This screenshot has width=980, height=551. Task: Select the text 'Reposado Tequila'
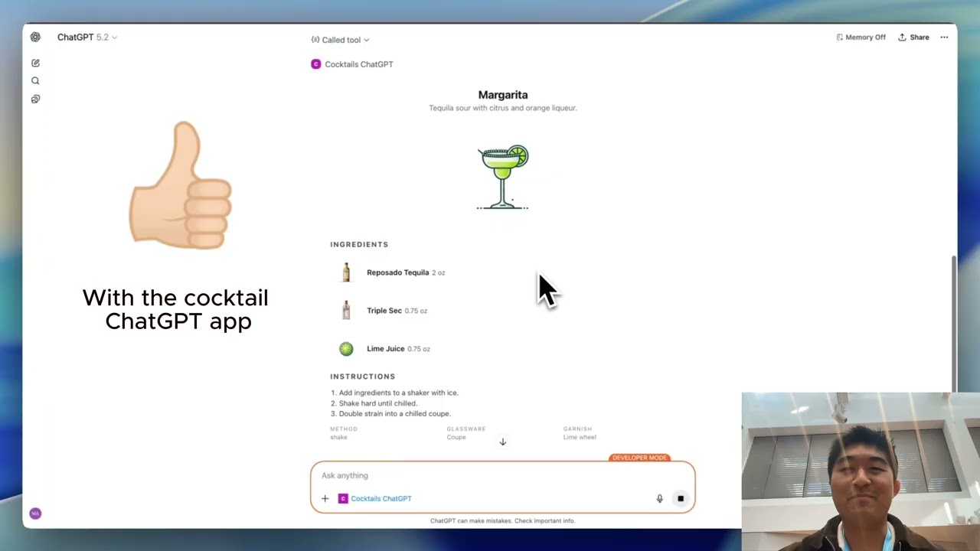[x=397, y=272]
